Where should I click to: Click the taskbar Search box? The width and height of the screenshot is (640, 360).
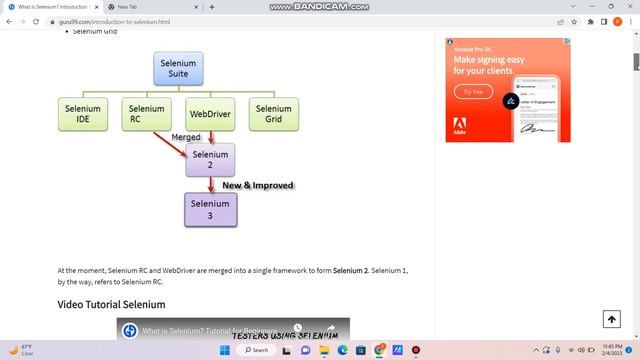tap(256, 350)
